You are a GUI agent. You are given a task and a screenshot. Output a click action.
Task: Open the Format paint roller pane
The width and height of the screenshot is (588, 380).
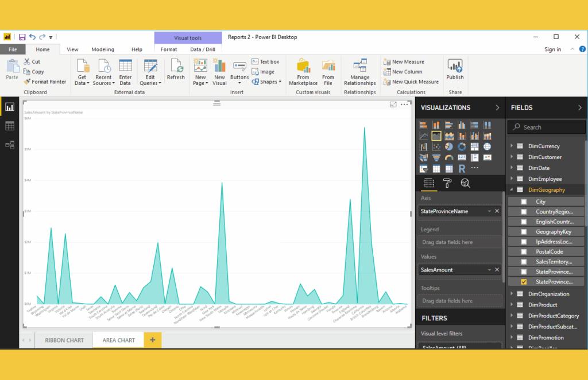tap(447, 183)
